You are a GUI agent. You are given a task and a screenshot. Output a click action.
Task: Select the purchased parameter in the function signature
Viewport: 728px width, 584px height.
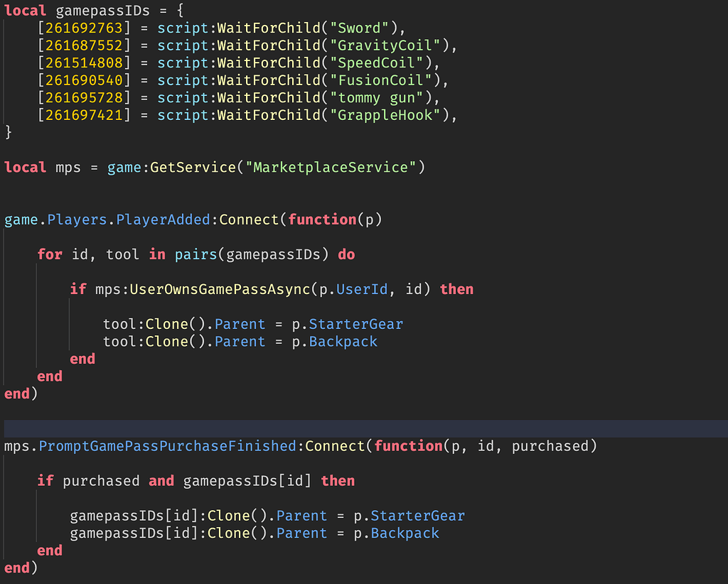click(552, 445)
